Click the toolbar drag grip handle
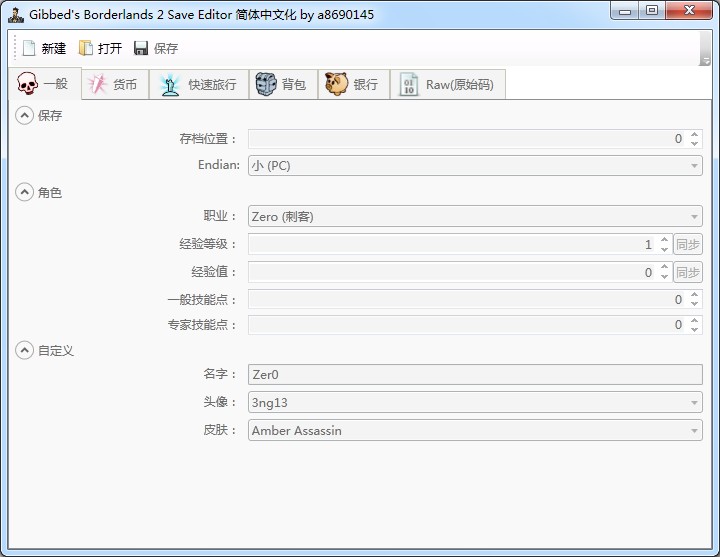The image size is (720, 557). [x=15, y=48]
